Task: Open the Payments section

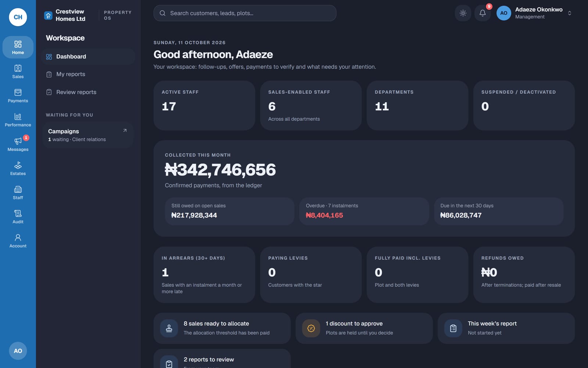Action: 18,96
